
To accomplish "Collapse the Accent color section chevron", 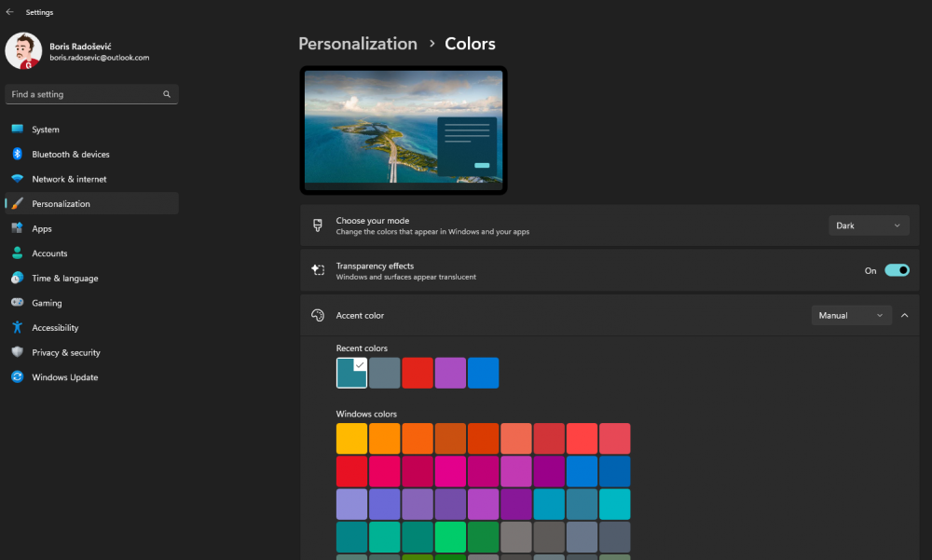I will [905, 316].
